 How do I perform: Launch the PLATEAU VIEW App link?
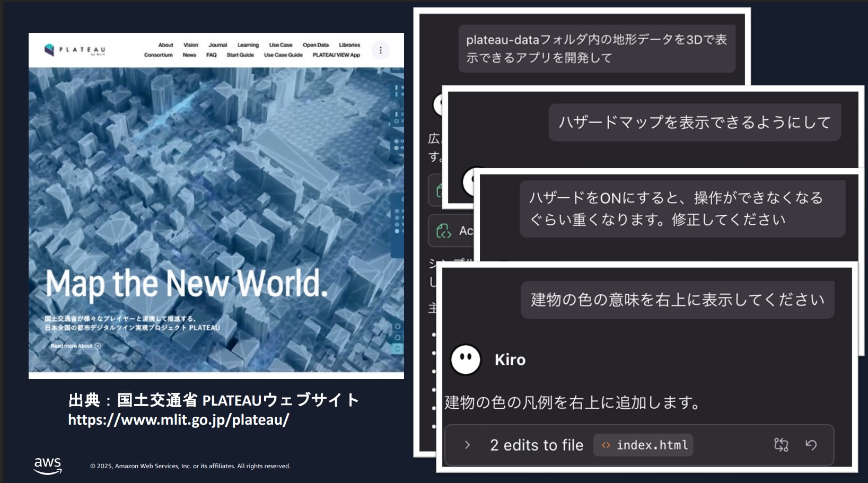336,55
